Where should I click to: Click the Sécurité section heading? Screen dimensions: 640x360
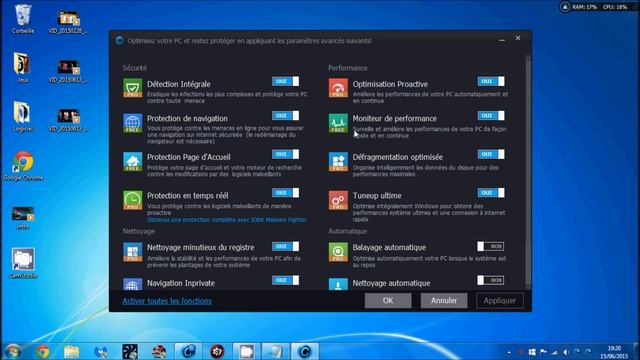point(135,68)
